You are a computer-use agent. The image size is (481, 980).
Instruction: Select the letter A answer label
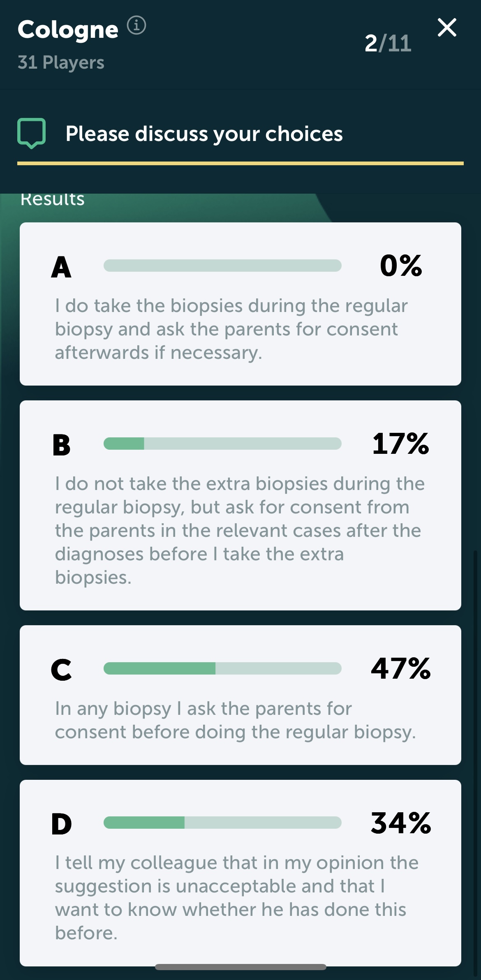pyautogui.click(x=61, y=267)
